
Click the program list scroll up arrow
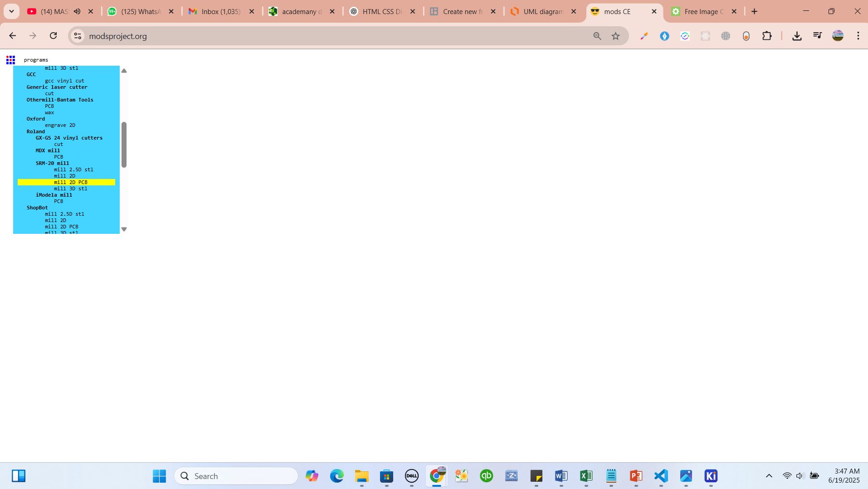[x=124, y=71]
